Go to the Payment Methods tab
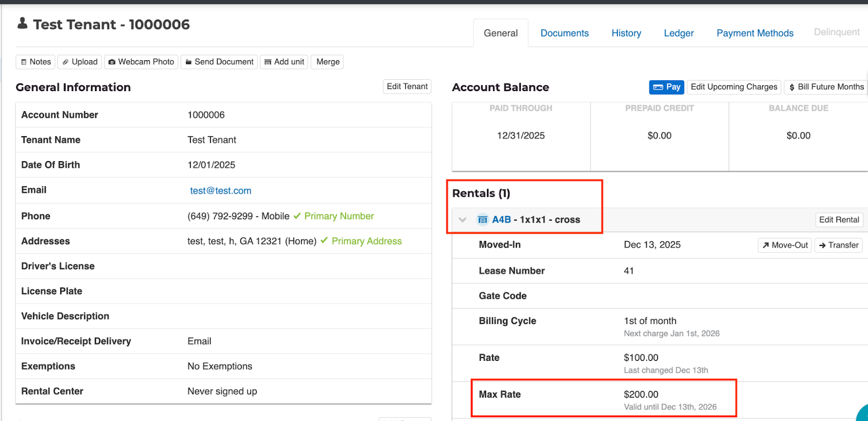The width and height of the screenshot is (868, 421). pyautogui.click(x=755, y=33)
